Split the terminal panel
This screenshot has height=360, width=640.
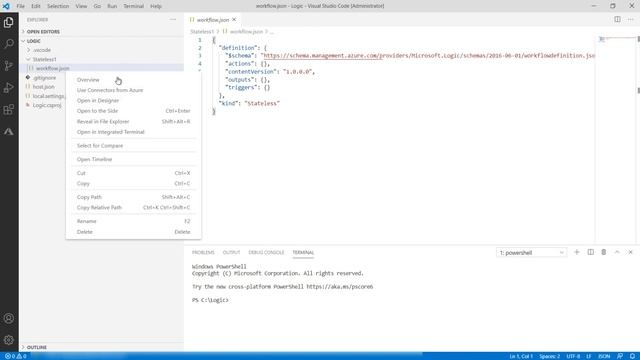pos(591,252)
